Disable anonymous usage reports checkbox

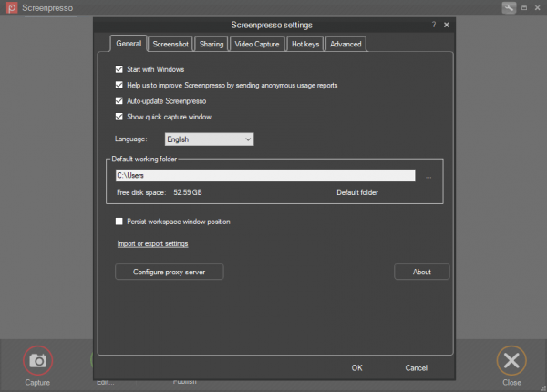pos(119,85)
